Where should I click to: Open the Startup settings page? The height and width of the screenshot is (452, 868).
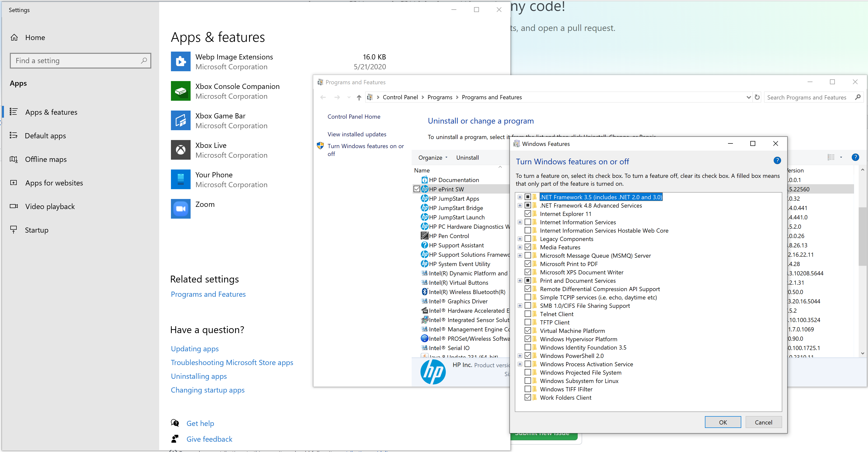[x=37, y=230]
